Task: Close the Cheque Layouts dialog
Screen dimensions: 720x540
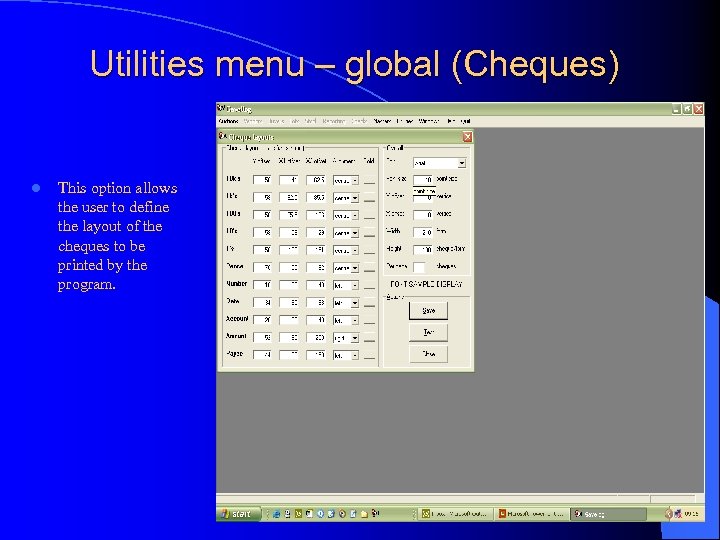Action: [x=467, y=137]
